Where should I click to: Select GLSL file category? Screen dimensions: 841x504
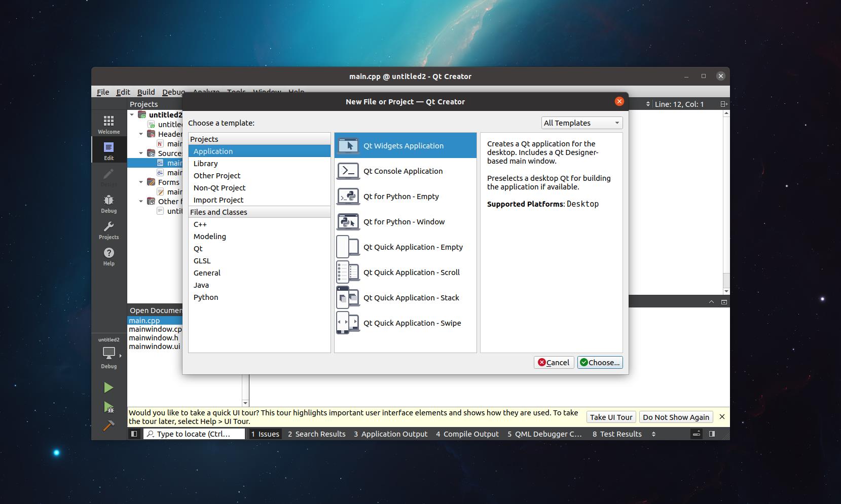coord(259,260)
